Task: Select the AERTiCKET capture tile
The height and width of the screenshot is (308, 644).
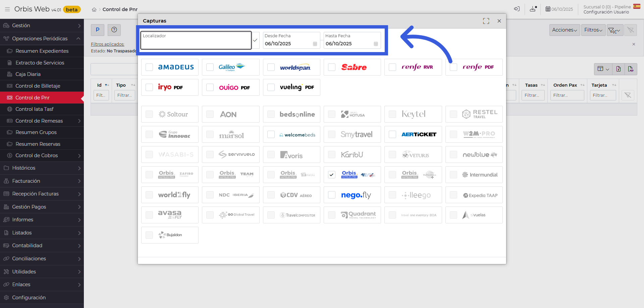Action: pos(413,134)
